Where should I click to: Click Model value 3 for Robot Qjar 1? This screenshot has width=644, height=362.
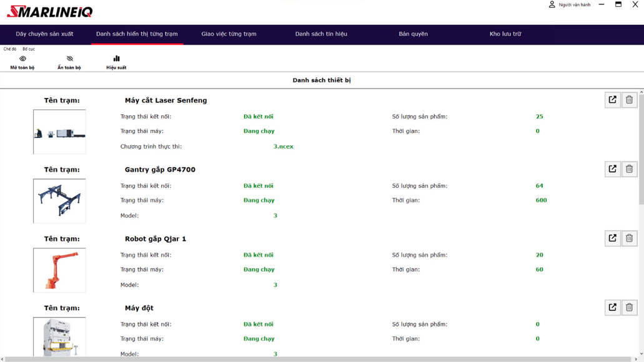(x=275, y=285)
